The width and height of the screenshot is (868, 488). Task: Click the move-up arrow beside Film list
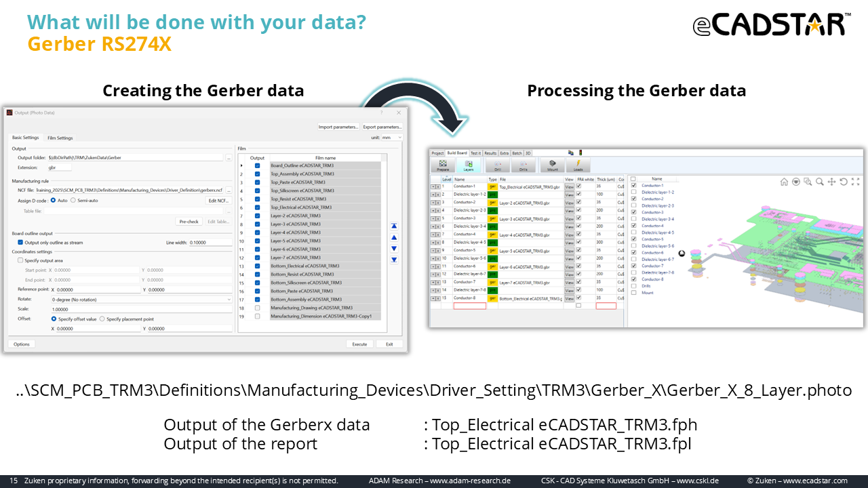(394, 237)
